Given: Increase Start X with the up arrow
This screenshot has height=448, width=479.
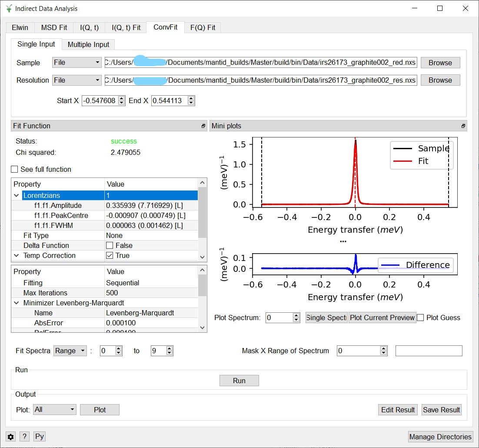Looking at the screenshot, I should [x=122, y=98].
